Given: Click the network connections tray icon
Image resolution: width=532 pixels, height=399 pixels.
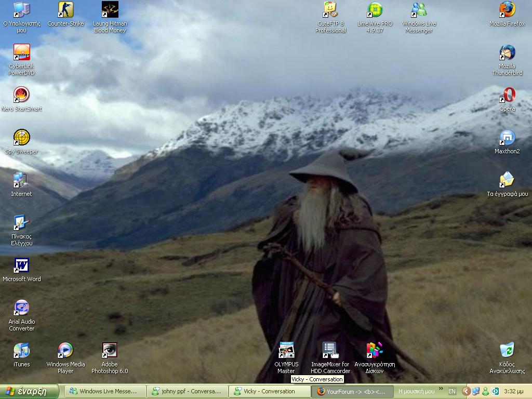Looking at the screenshot, I should 476,392.
